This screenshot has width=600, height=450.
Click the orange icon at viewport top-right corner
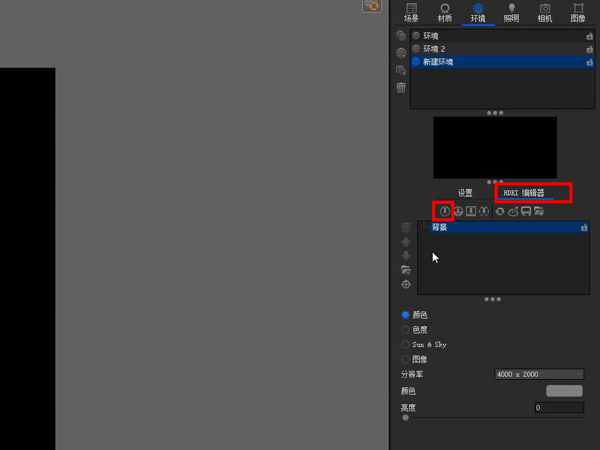371,6
